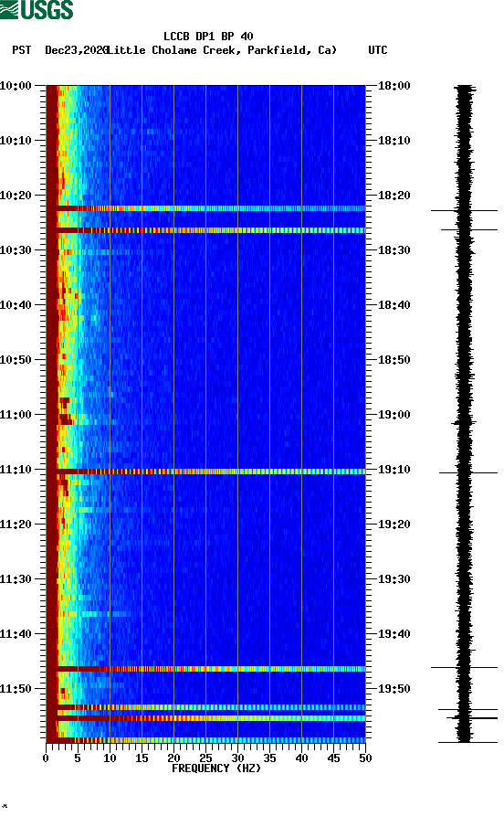Click the seismogram waveform trace beside the spectrogram

click(465, 414)
